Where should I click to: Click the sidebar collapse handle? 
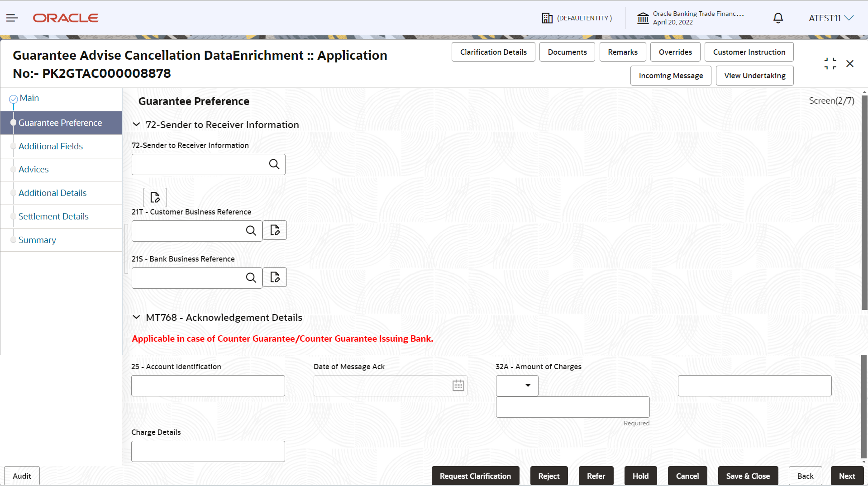(126, 249)
